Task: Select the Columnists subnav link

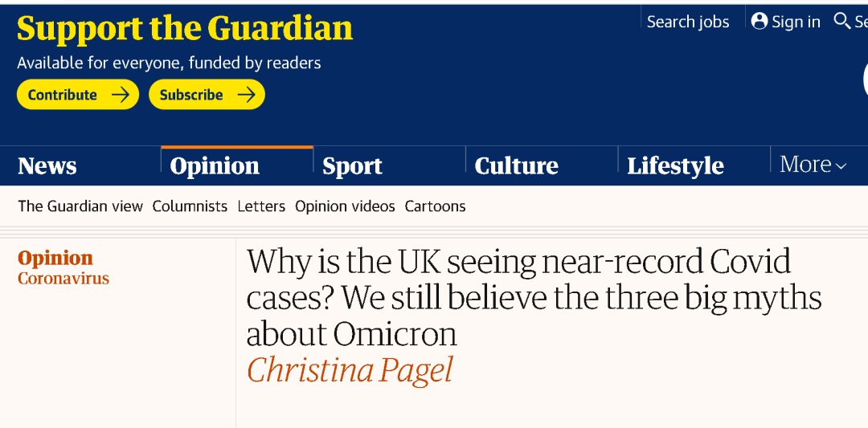Action: pos(190,206)
